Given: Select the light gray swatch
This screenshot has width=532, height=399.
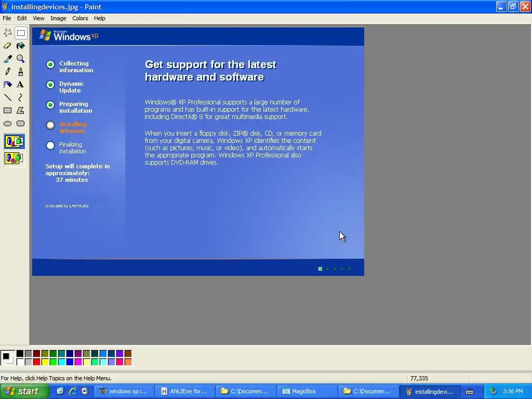Looking at the screenshot, I should [x=29, y=362].
